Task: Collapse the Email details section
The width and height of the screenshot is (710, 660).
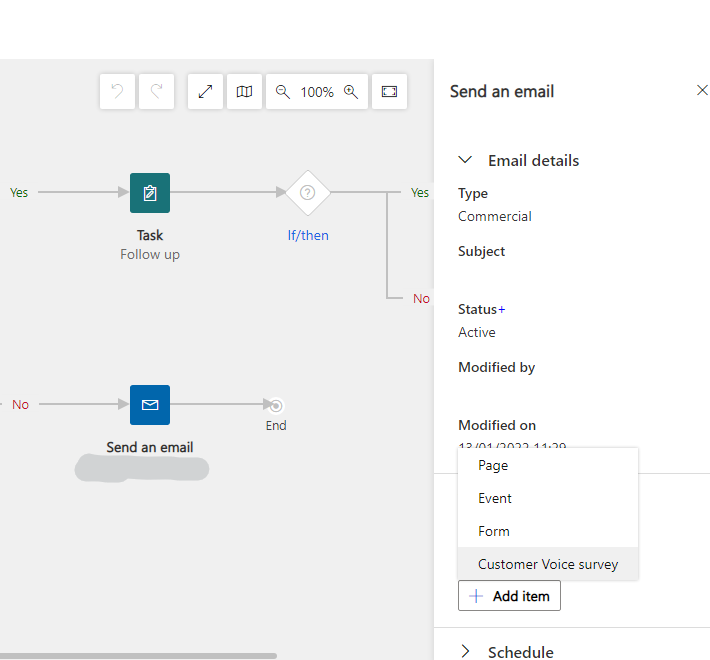Action: click(x=465, y=160)
